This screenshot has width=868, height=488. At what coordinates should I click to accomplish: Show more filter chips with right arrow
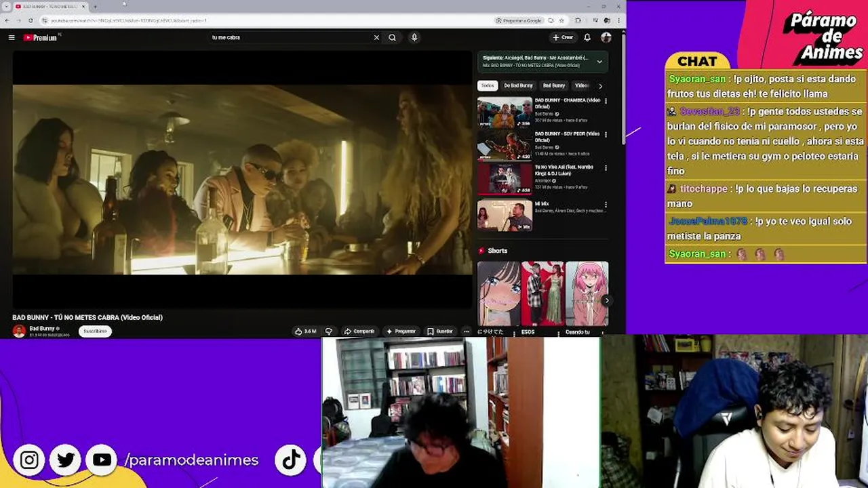pos(600,86)
